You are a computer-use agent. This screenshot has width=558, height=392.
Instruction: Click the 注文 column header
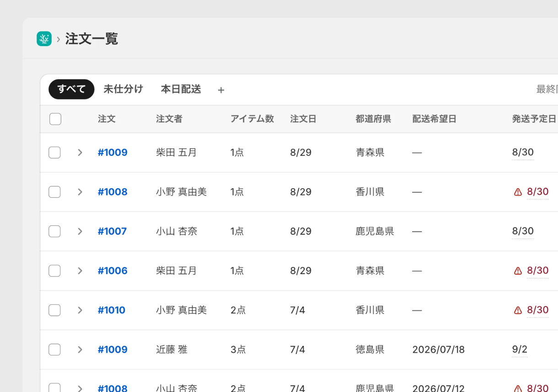click(107, 119)
